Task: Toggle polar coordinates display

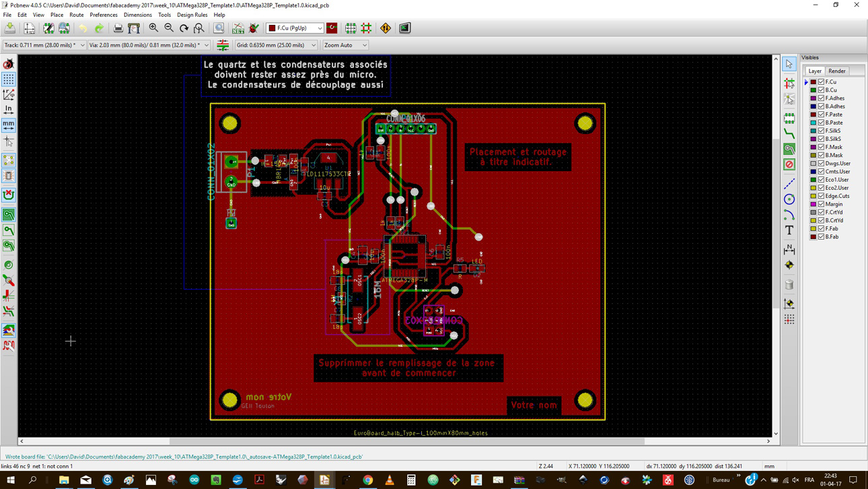Action: pos(9,94)
